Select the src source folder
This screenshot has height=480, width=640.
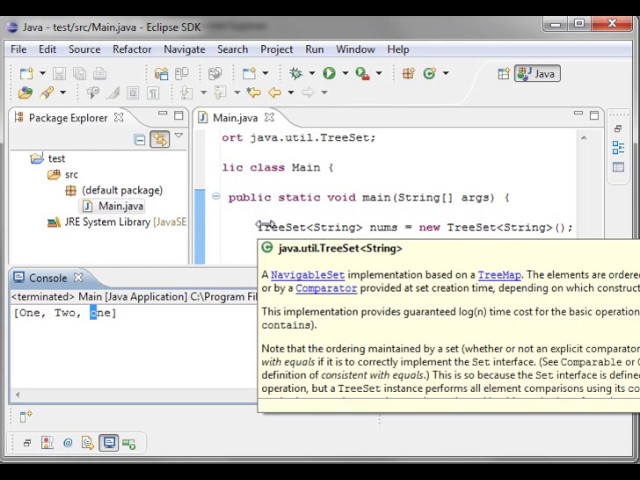tap(62, 175)
